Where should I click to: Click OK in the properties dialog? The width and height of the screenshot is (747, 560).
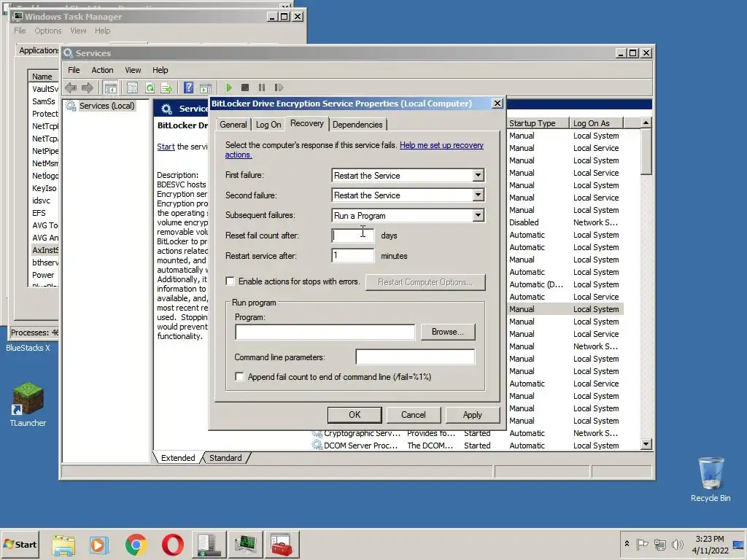[x=355, y=415]
